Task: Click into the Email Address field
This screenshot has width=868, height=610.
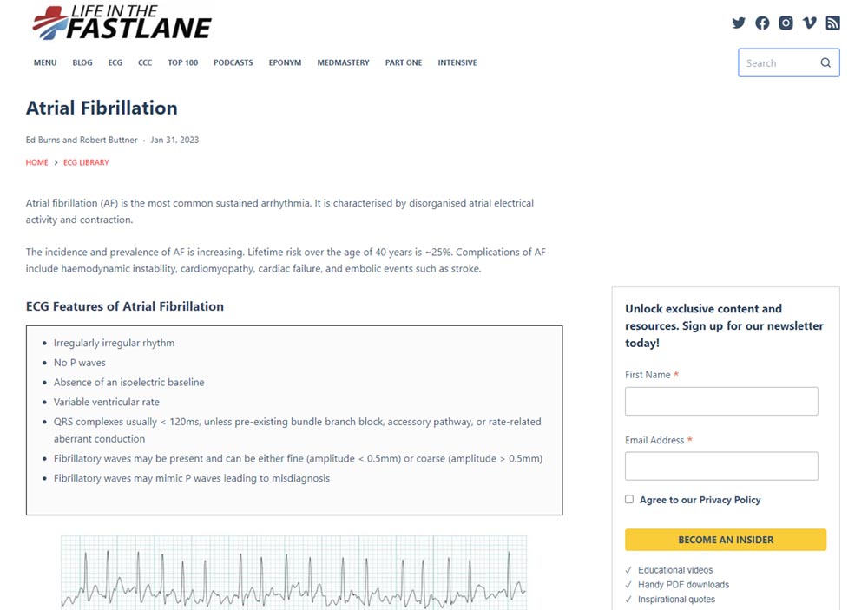Action: click(x=721, y=466)
